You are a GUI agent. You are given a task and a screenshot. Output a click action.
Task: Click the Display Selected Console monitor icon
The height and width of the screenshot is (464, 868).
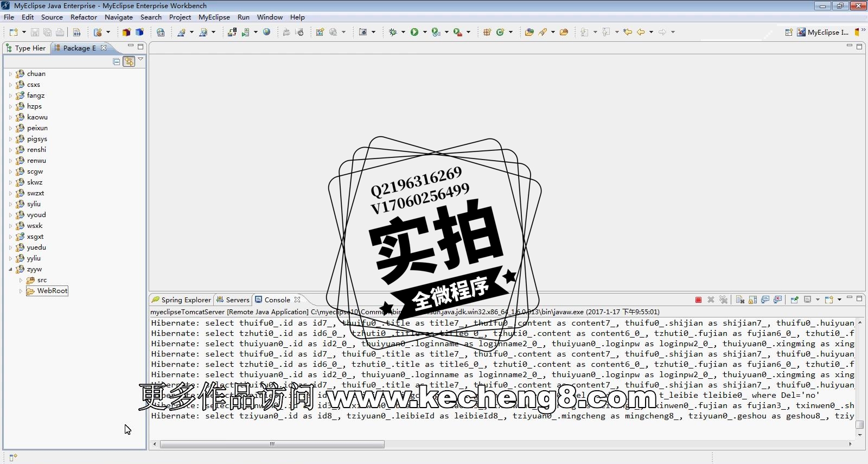coord(808,300)
